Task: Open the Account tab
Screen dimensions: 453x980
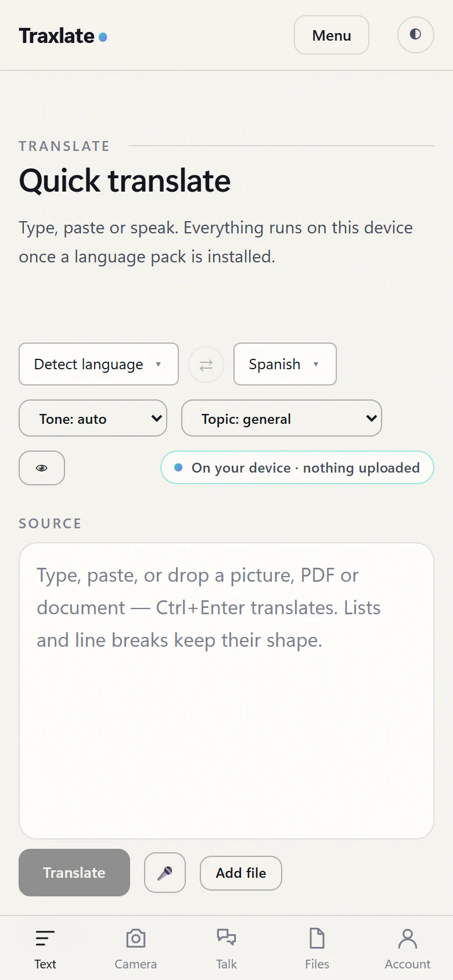Action: [408, 949]
